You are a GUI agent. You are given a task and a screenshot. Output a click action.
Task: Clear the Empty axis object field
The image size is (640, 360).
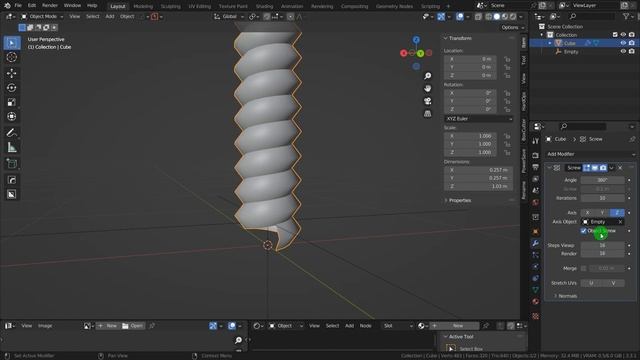[620, 222]
